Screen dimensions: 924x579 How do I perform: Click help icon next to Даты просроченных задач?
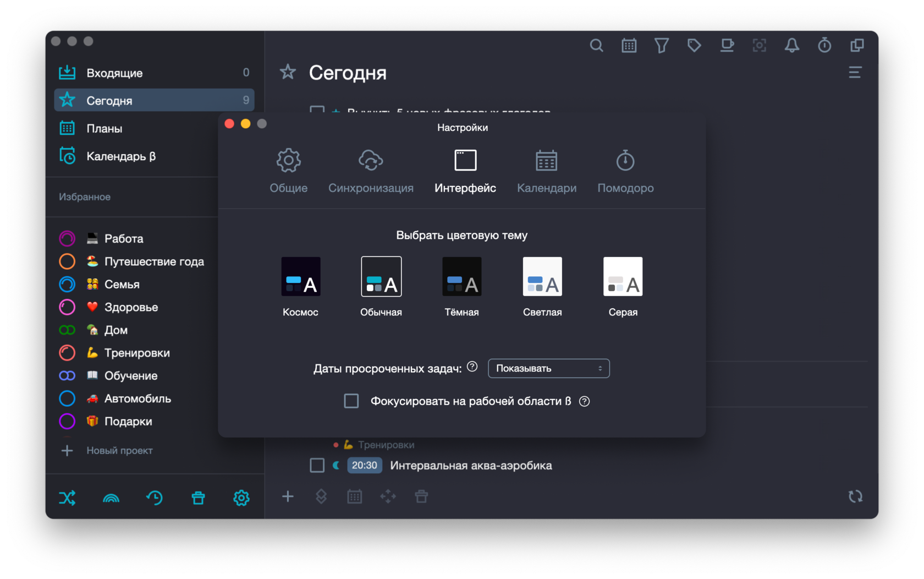tap(472, 367)
